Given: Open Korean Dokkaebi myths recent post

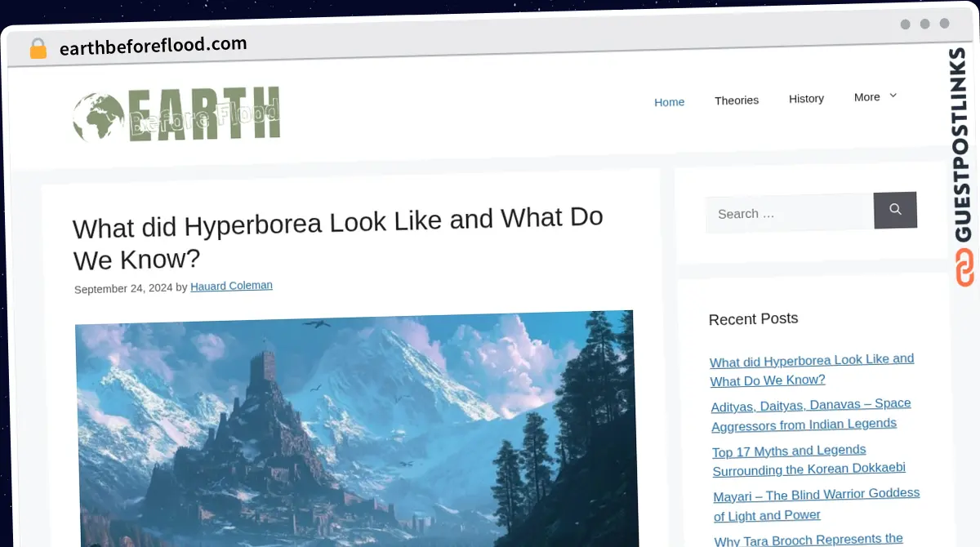Looking at the screenshot, I should point(808,460).
